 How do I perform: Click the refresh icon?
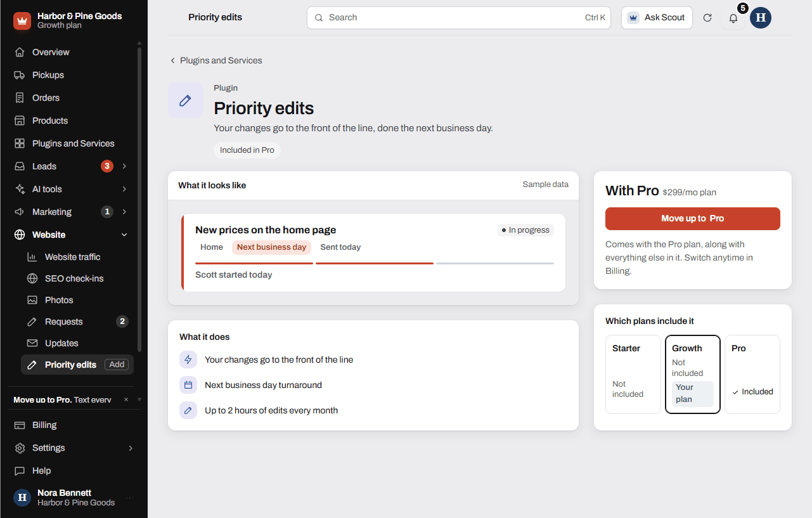tap(707, 18)
